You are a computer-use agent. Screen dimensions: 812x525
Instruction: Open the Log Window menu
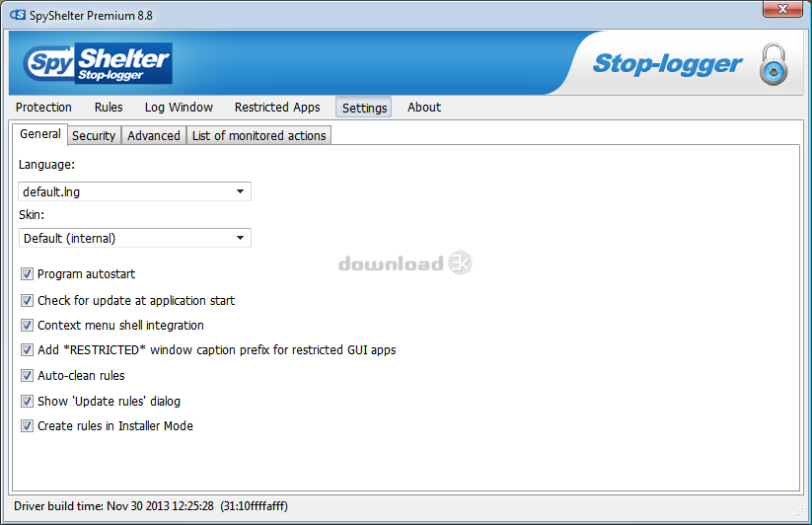tap(179, 108)
